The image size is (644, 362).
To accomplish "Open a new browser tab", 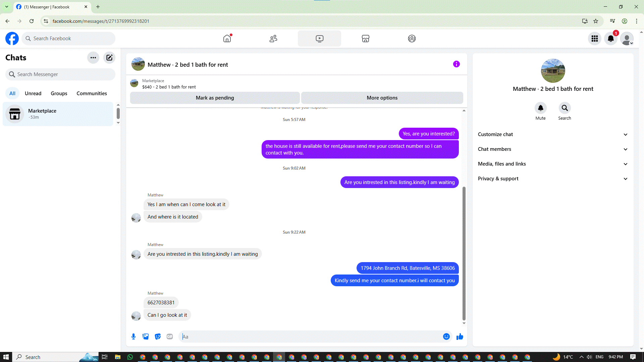I will tap(98, 7).
